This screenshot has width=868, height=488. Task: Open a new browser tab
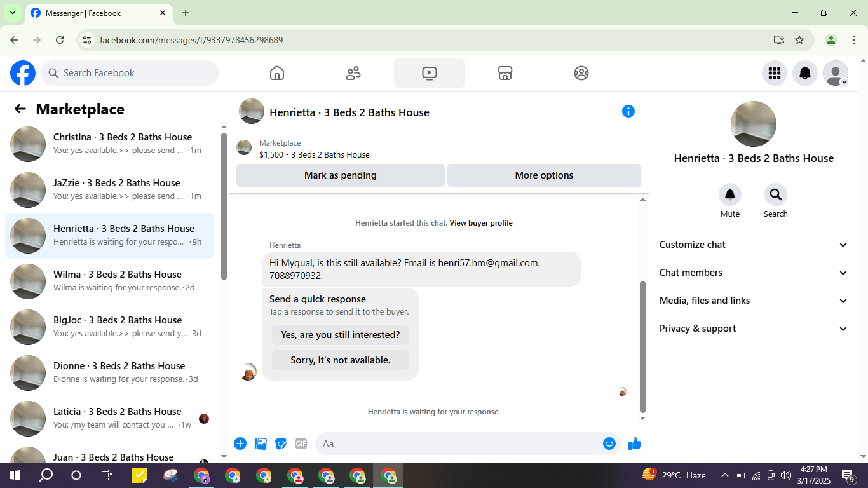pyautogui.click(x=186, y=13)
